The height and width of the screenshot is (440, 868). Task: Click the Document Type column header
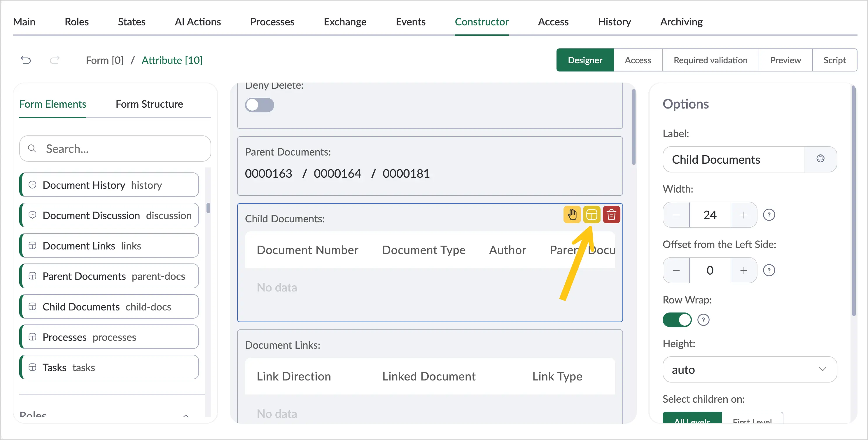(423, 250)
